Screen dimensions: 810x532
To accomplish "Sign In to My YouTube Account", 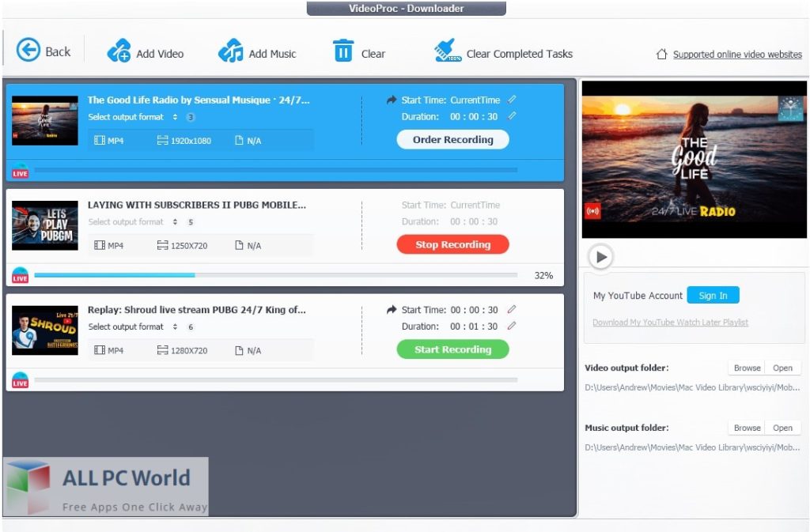I will (713, 295).
